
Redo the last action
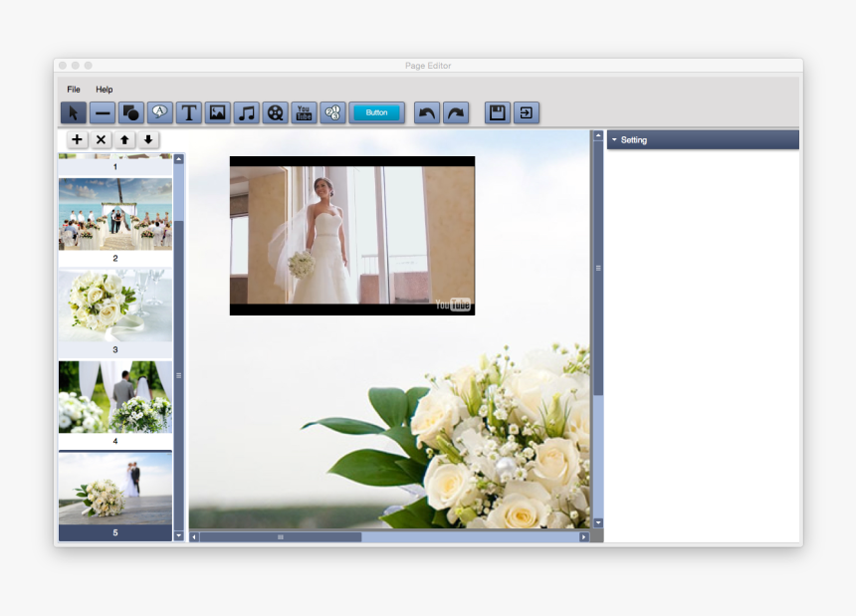[455, 112]
